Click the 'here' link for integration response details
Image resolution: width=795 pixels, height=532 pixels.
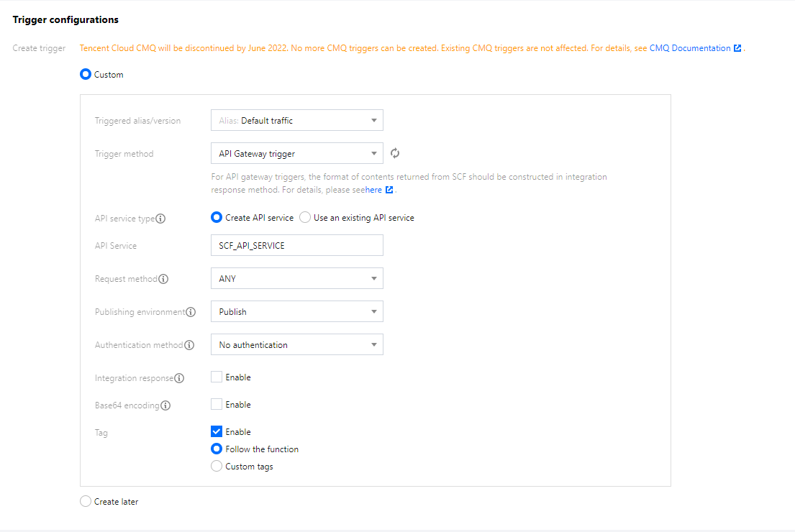[373, 190]
